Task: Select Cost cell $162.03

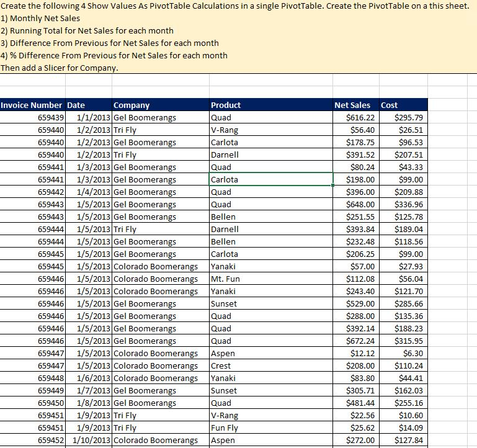Action: 403,391
